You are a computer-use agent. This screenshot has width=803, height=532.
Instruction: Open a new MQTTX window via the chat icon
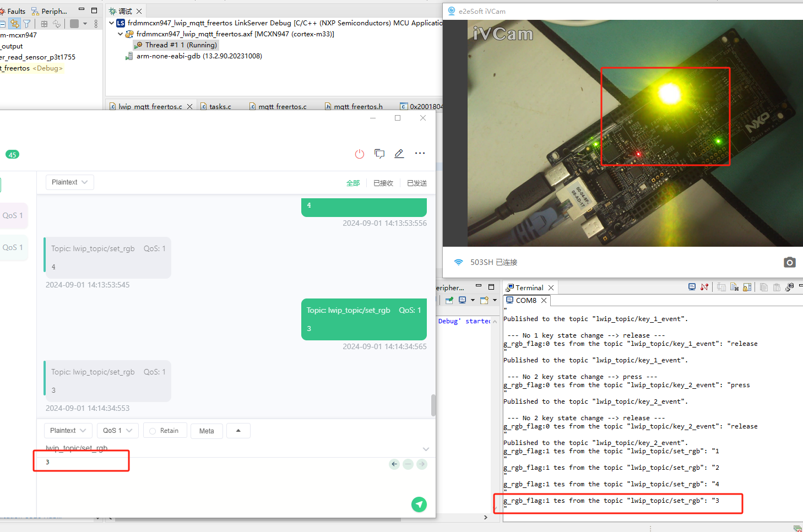click(379, 154)
